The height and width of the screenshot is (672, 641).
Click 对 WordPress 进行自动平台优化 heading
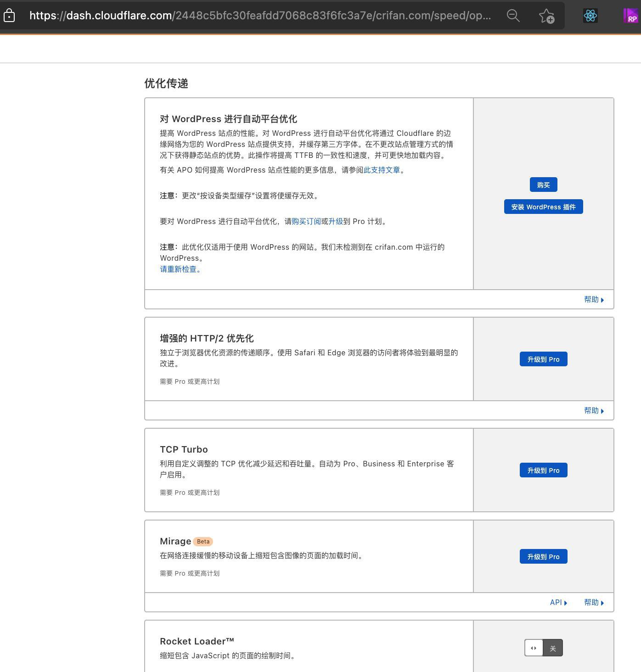point(228,119)
